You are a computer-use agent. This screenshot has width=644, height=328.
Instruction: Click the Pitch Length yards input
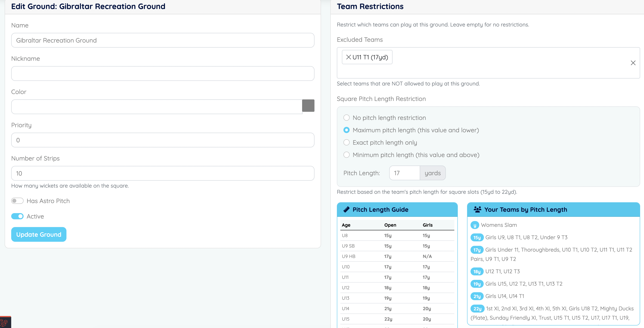(404, 173)
